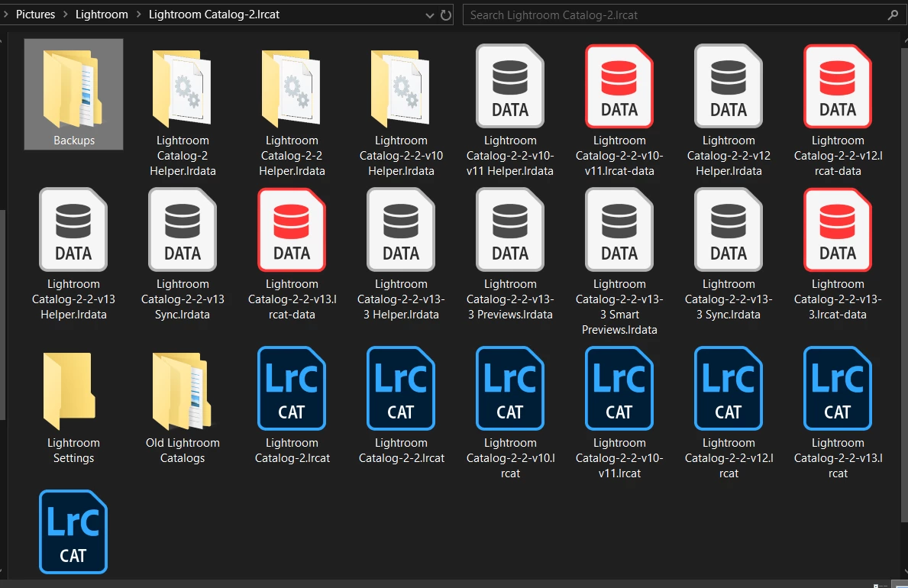Click the Search Lightroom Catalog-2.lrcat field
This screenshot has width=908, height=588.
pos(684,15)
